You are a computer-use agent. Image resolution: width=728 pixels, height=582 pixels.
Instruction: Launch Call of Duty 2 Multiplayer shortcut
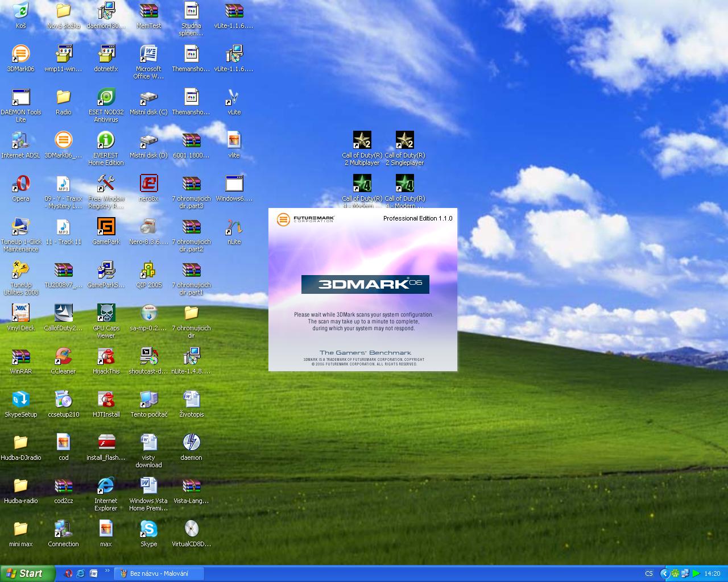pos(362,140)
